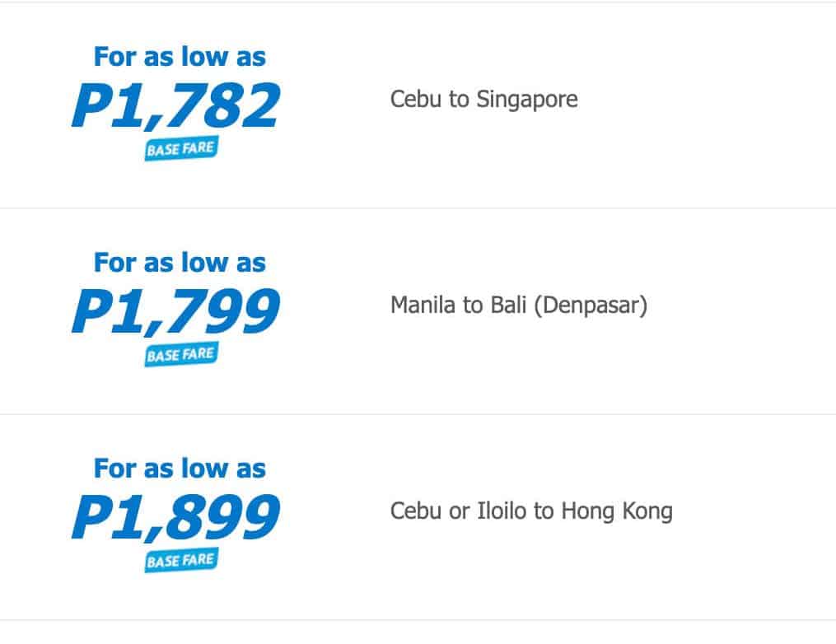
Task: Click "For as low as" above P1,899
Action: [180, 469]
